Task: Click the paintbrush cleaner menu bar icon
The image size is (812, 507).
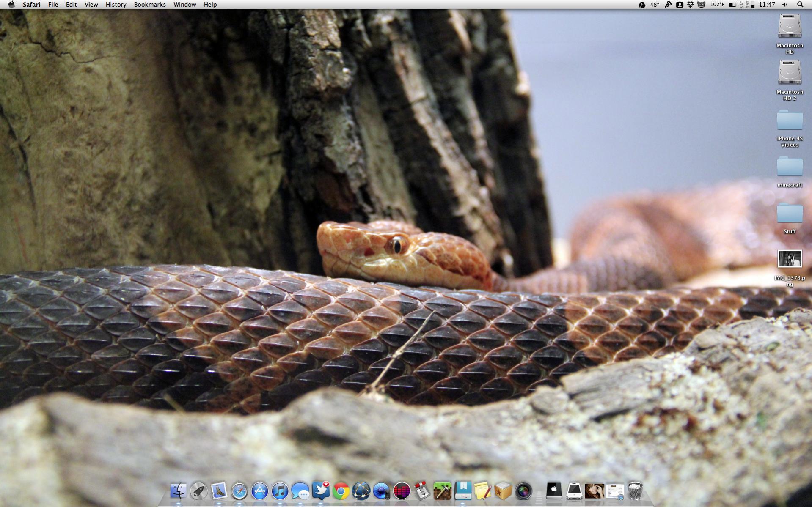Action: point(668,5)
